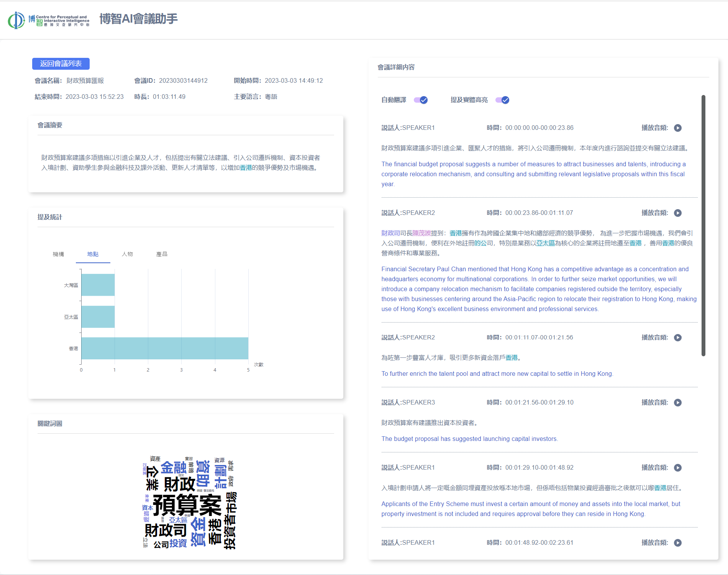Click the 大灣區 bar in the chart
Viewport: 728px width, 575px height.
point(98,285)
